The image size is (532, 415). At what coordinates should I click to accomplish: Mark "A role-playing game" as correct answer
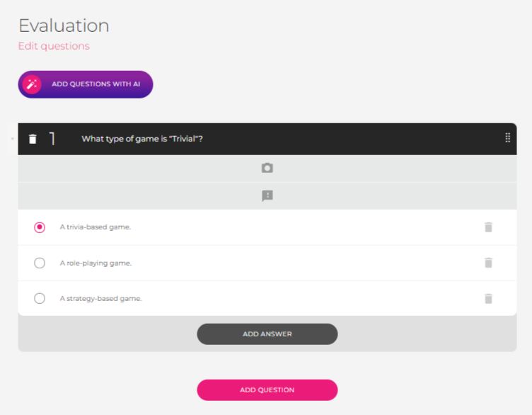tap(40, 263)
